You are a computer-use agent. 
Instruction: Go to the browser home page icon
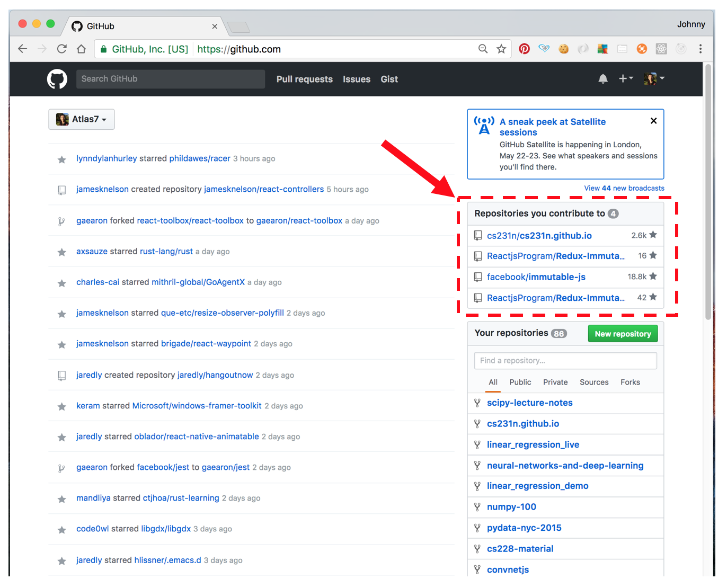coord(81,49)
